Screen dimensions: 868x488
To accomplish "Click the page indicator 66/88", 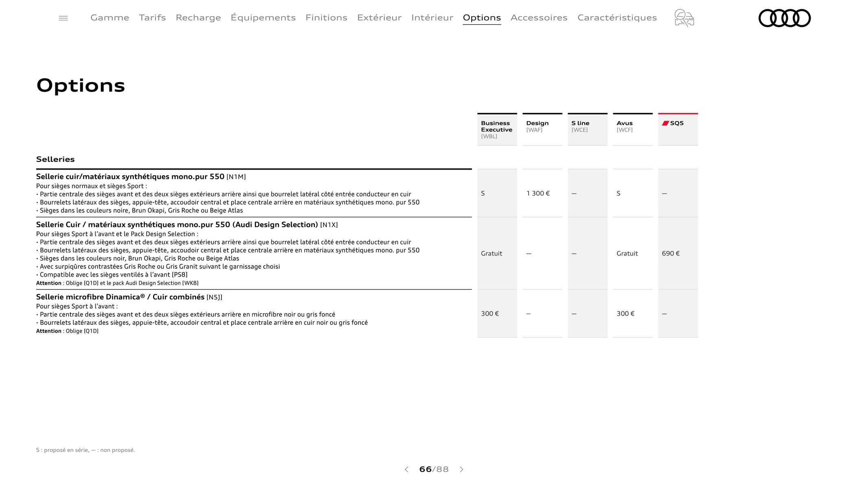I will tap(434, 469).
